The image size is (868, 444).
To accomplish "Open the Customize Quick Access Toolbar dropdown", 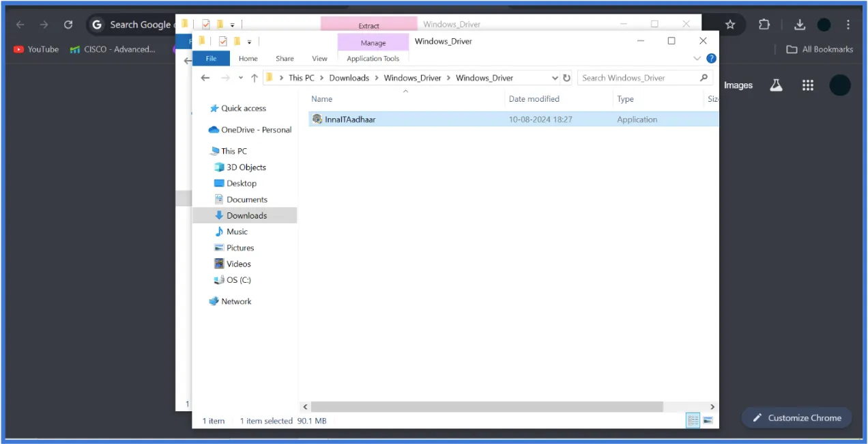I will coord(249,42).
